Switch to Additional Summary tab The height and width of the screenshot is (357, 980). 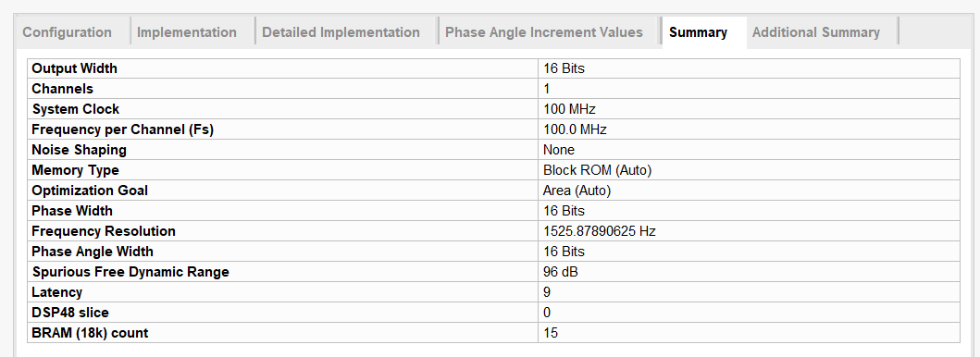tap(816, 32)
